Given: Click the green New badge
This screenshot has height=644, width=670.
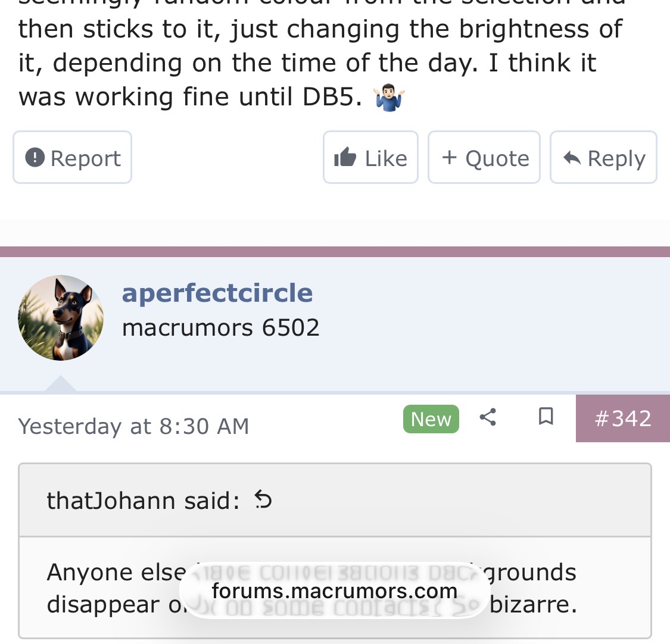Looking at the screenshot, I should click(431, 419).
